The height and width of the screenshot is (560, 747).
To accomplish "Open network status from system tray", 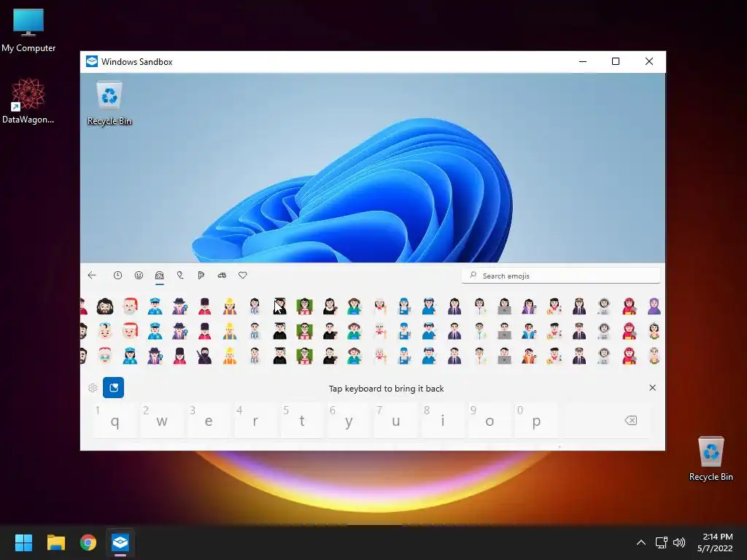I will pos(661,542).
